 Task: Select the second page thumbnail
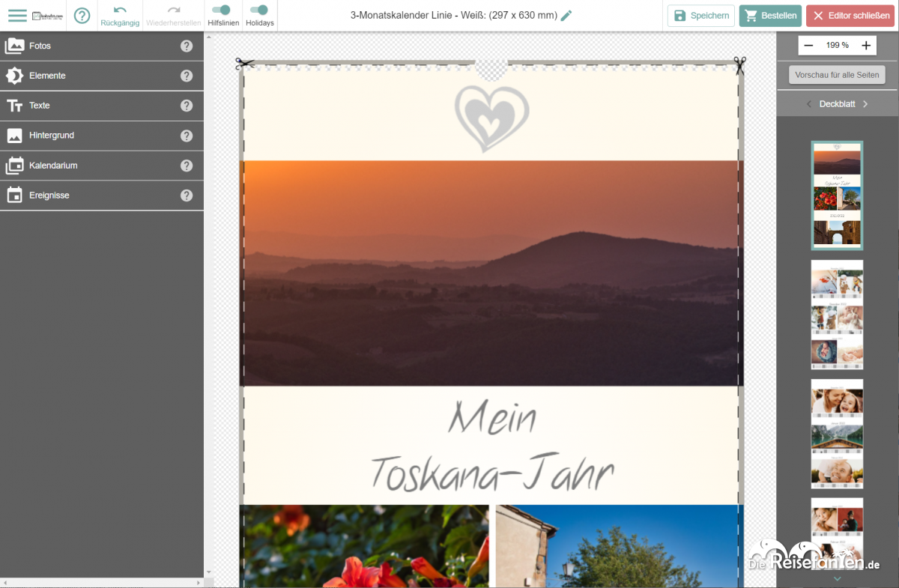837,315
